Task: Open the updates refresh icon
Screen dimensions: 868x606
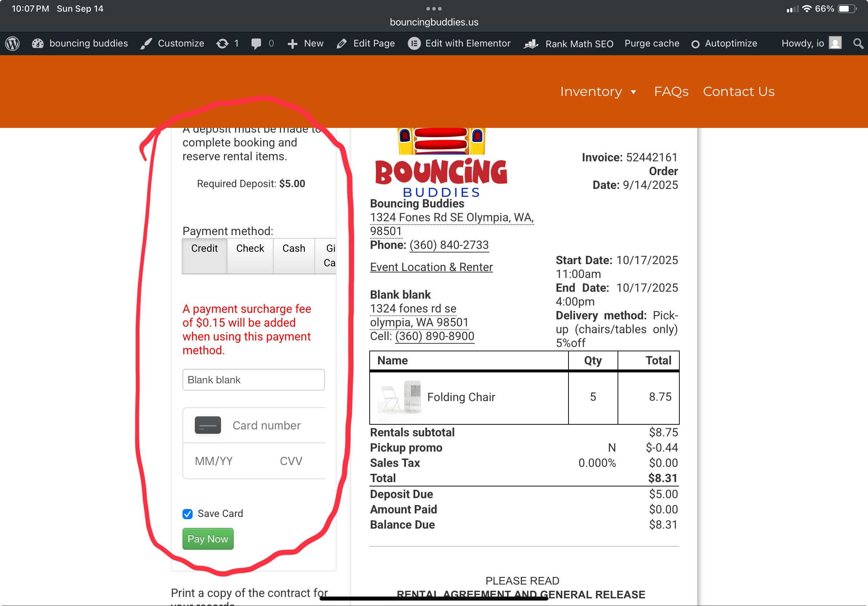Action: pyautogui.click(x=222, y=44)
